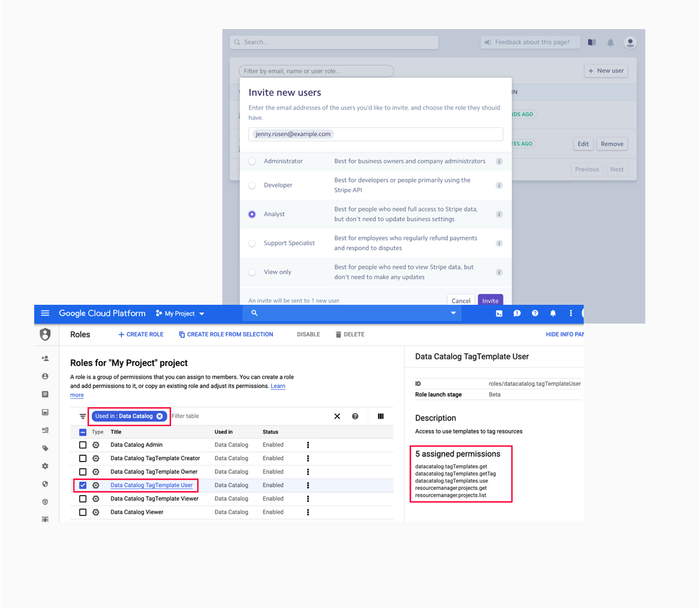Check the Data Catalog TagTemplate Creator checkbox
The image size is (700, 609).
click(83, 459)
